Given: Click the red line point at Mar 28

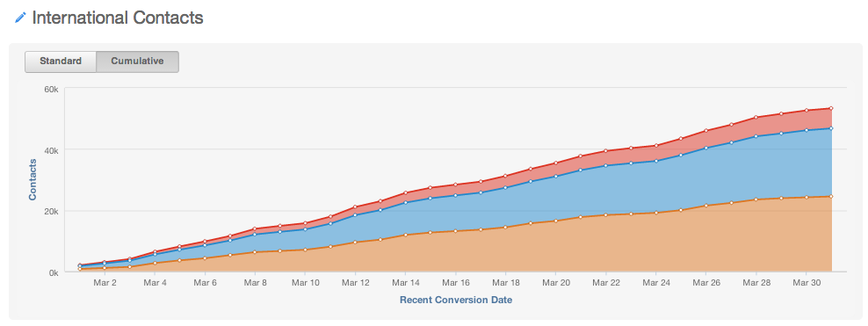Looking at the screenshot, I should tap(756, 118).
